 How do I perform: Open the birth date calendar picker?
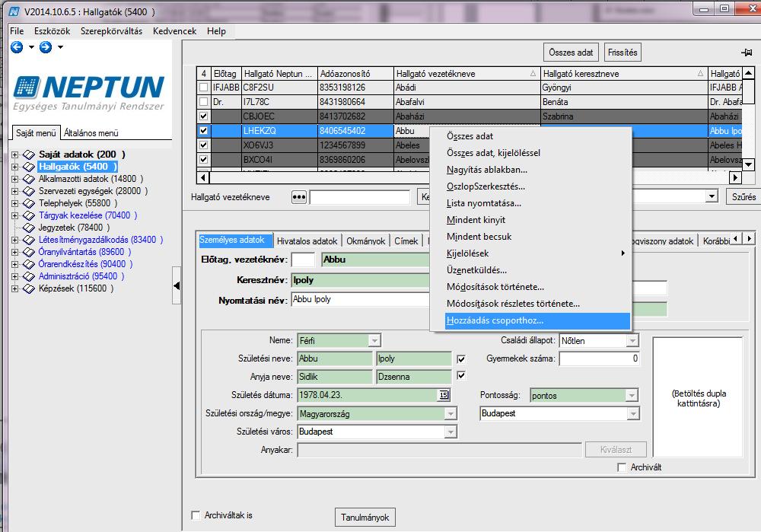click(444, 395)
